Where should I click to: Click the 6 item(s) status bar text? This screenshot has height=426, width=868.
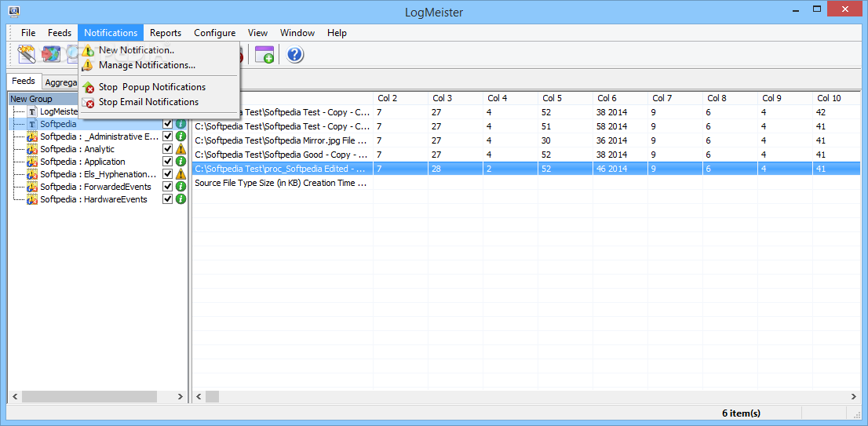[741, 413]
